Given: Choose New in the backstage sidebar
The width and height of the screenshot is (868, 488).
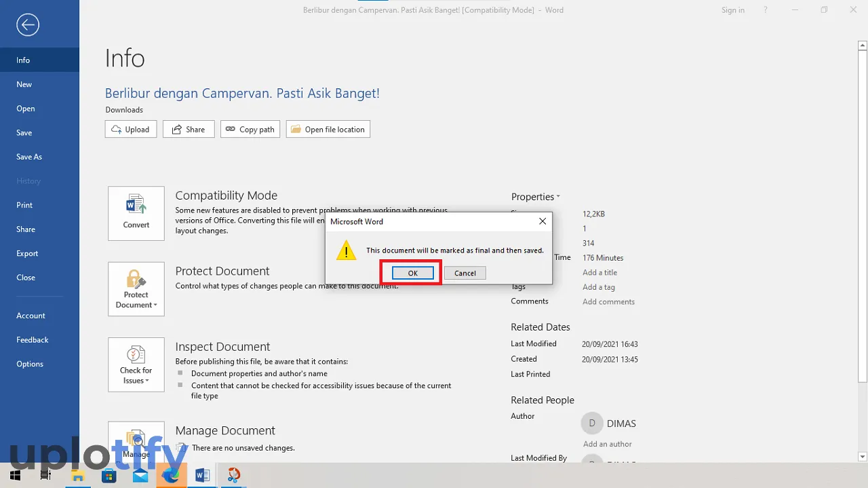Looking at the screenshot, I should coord(39,84).
